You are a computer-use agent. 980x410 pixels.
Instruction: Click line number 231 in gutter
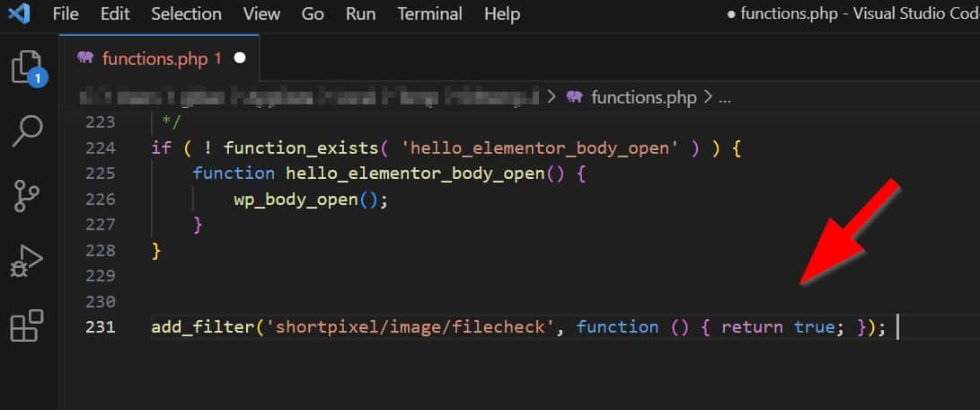click(x=100, y=326)
